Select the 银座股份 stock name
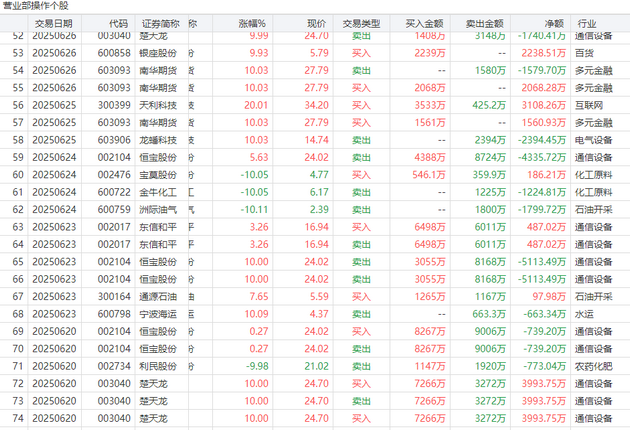 click(158, 53)
